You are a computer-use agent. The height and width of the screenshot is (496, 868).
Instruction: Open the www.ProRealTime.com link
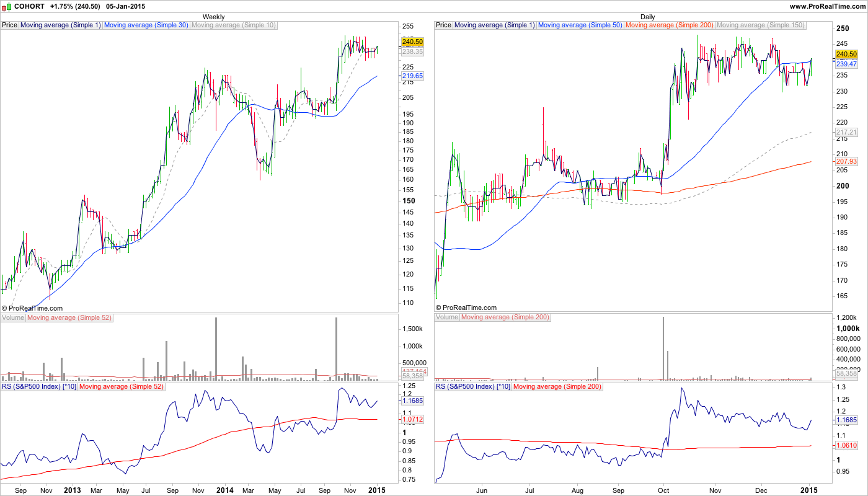[827, 6]
